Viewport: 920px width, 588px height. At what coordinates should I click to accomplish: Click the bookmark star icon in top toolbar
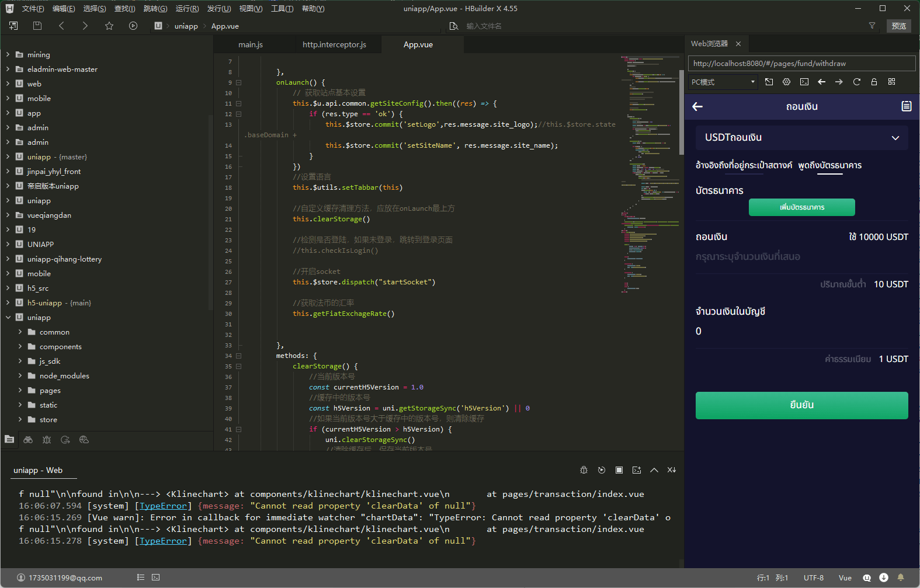coord(109,26)
